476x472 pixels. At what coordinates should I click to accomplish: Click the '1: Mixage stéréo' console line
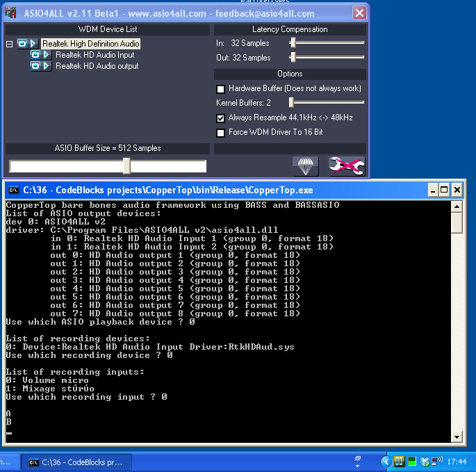pyautogui.click(x=50, y=389)
